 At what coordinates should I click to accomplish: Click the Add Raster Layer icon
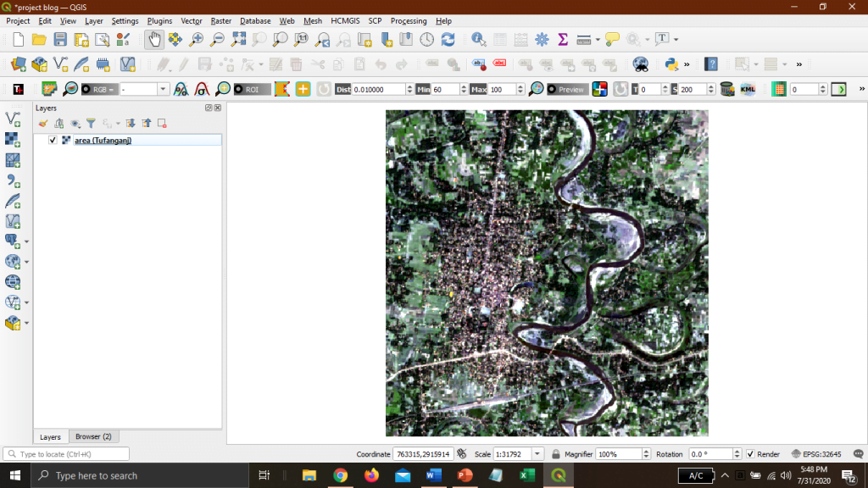pyautogui.click(x=13, y=139)
